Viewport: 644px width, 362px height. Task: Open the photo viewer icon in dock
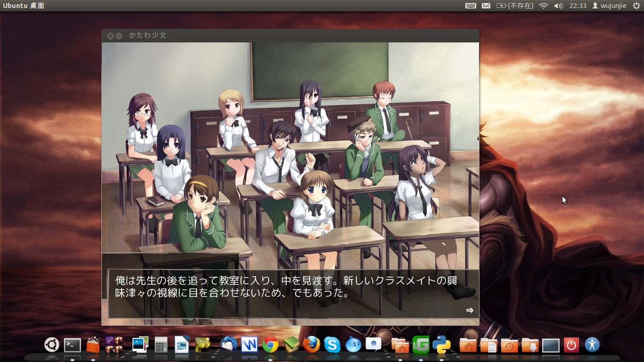(x=140, y=345)
